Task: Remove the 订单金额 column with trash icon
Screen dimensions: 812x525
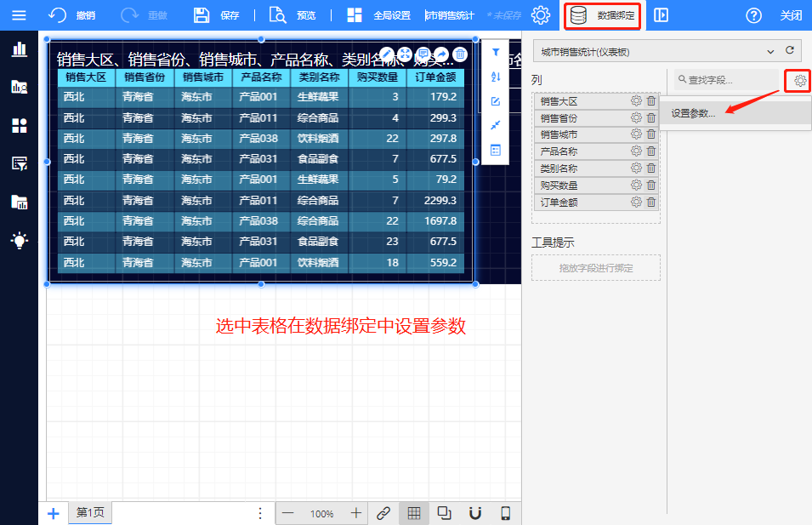Action: pyautogui.click(x=651, y=203)
